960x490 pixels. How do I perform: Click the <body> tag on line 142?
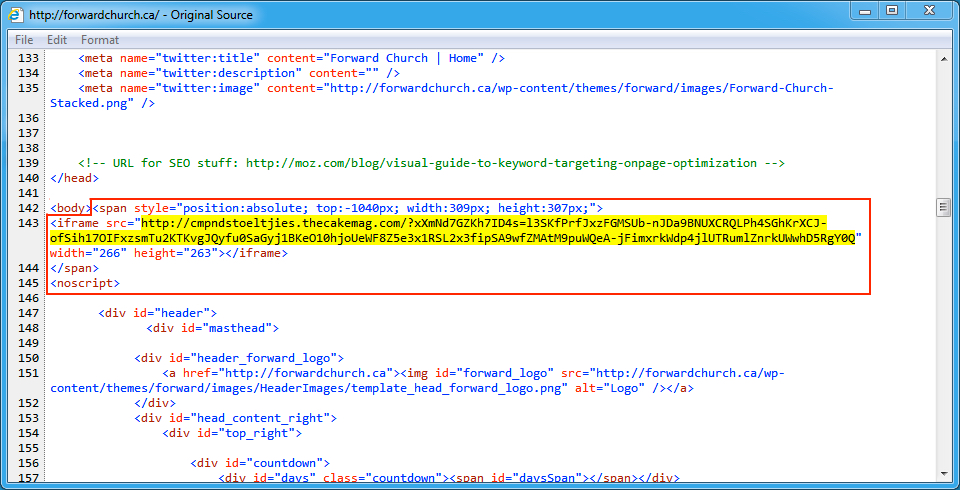(70, 208)
